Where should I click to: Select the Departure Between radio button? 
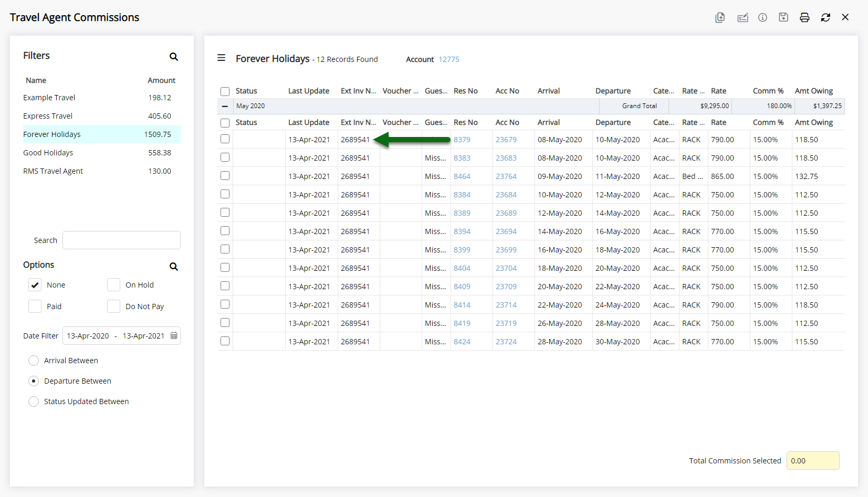[34, 381]
